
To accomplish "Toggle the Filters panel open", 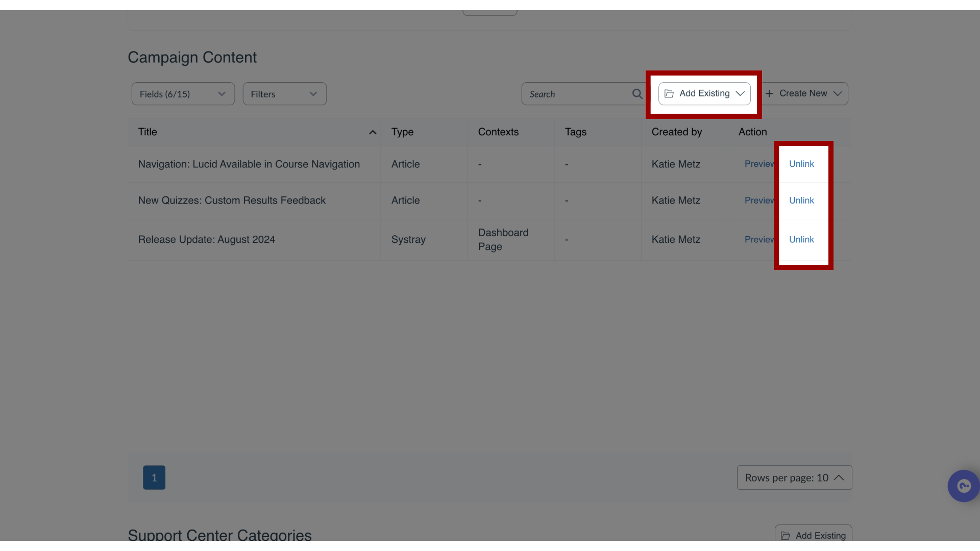I will pos(283,93).
